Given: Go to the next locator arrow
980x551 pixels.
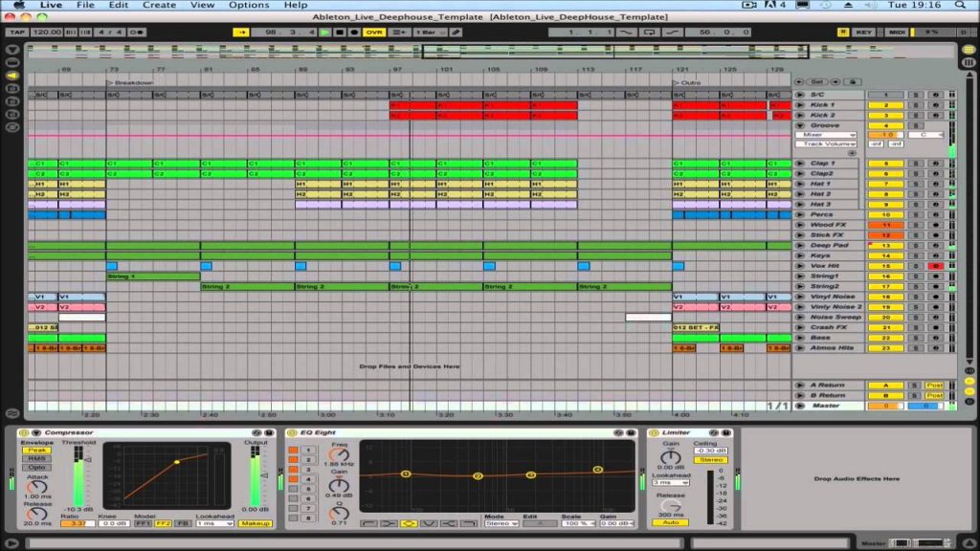Looking at the screenshot, I should click(835, 82).
